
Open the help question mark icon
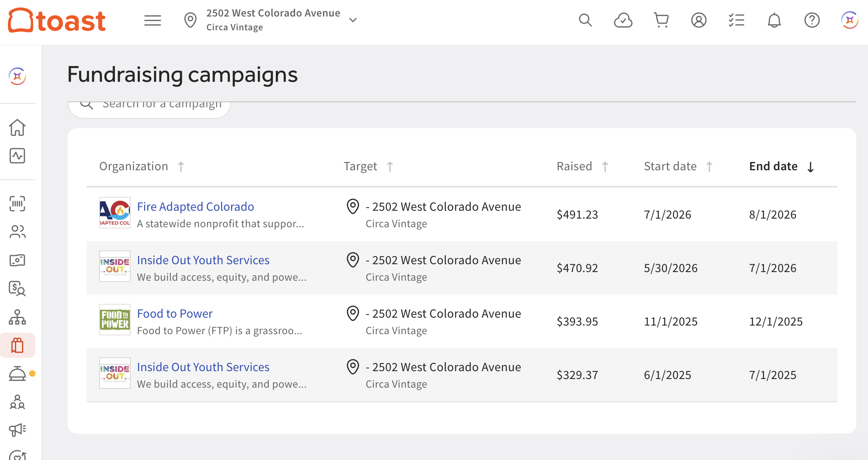pos(812,20)
